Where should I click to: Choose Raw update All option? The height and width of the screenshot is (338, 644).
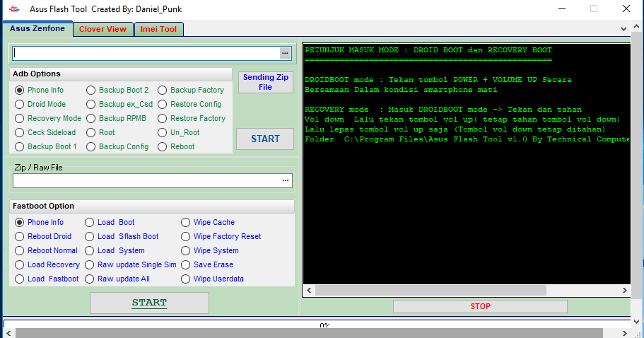[x=117, y=279]
